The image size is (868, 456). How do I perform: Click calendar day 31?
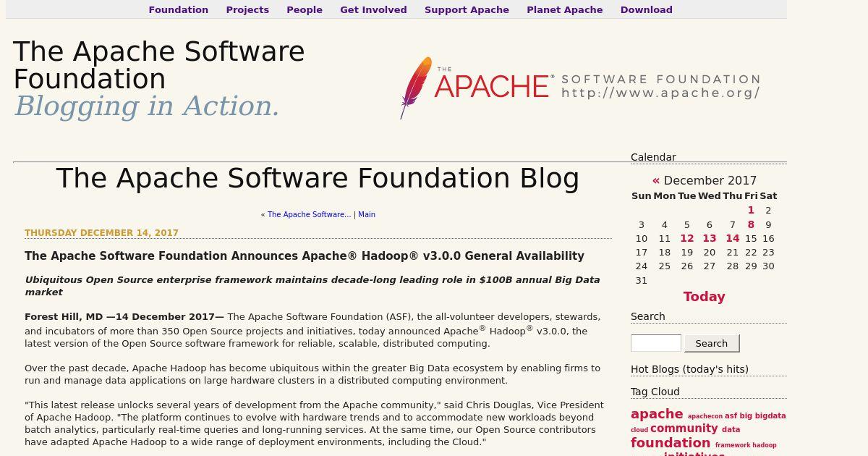(x=642, y=280)
